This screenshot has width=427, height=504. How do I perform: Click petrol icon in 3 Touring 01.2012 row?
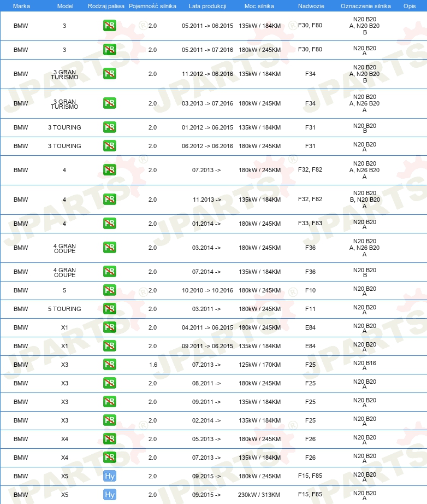[109, 127]
